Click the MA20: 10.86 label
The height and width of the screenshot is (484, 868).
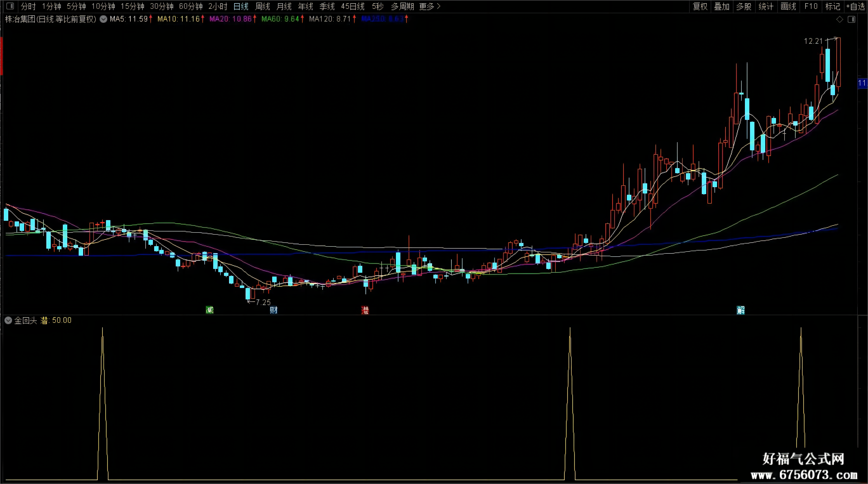click(231, 19)
